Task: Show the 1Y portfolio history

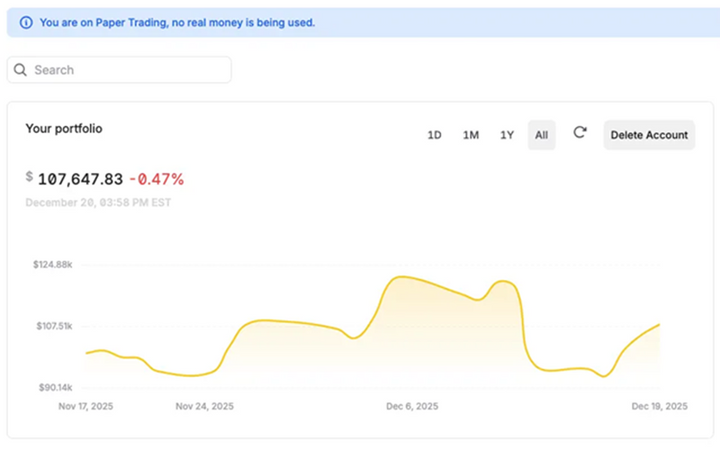Action: click(507, 135)
